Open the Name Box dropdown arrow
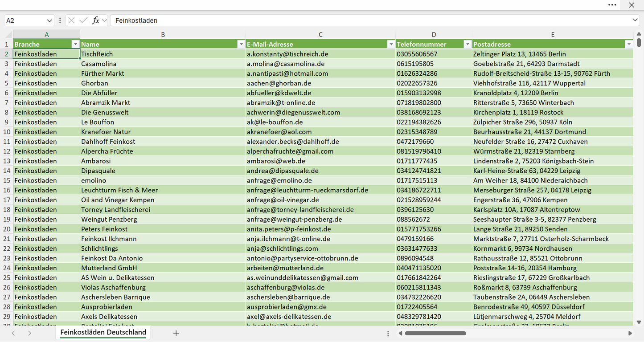 [x=49, y=20]
